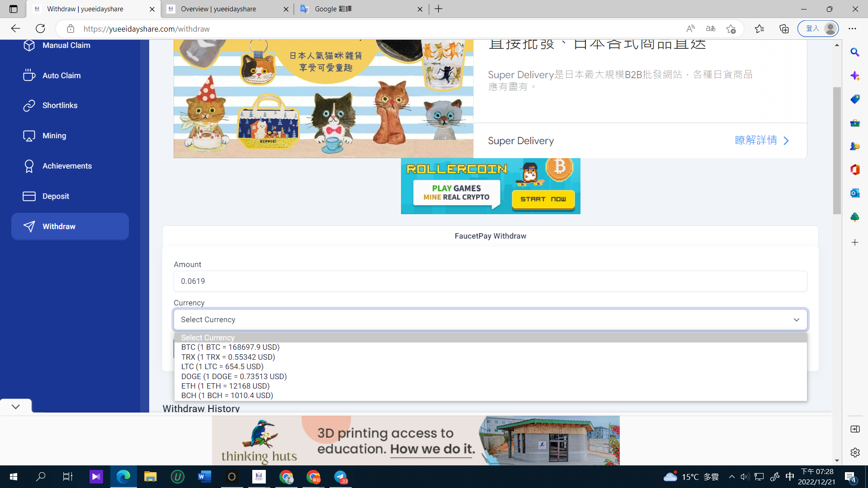Open the thinking huts ad link

(416, 441)
